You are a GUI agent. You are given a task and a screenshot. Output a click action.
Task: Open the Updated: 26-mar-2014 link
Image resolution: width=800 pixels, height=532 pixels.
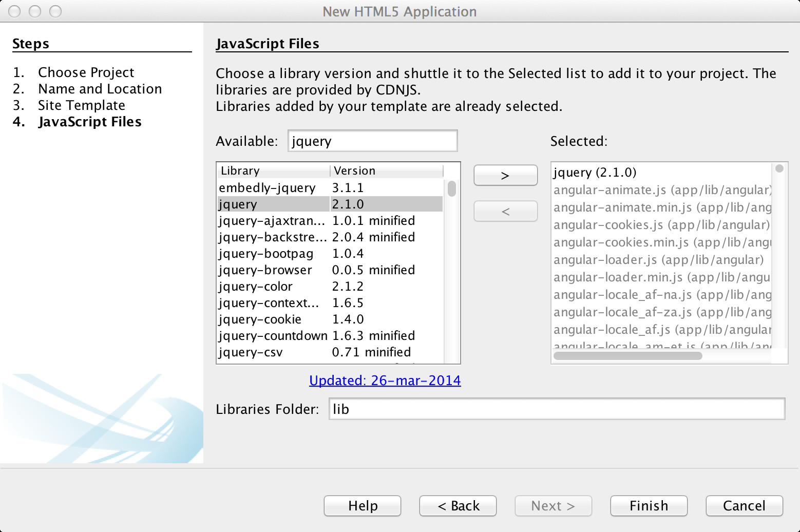(385, 380)
